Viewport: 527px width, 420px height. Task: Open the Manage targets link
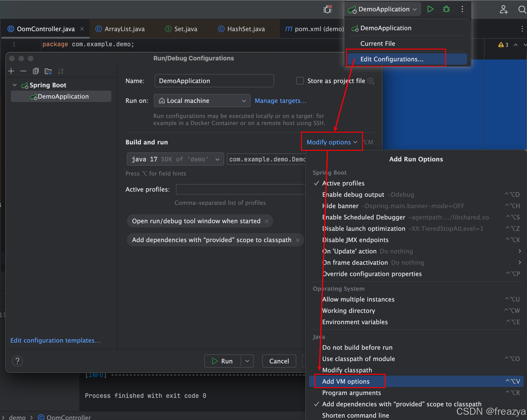tap(280, 101)
